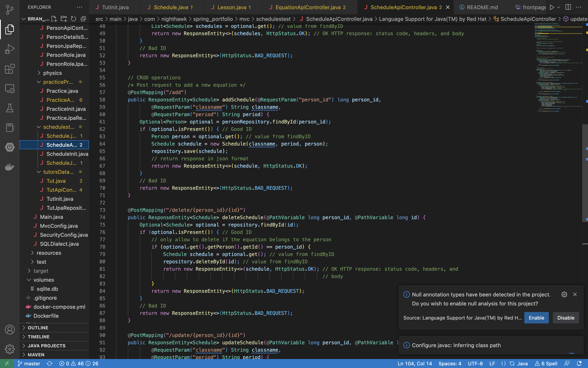The height and width of the screenshot is (368, 588).
Task: Run the Java file with play button
Action: [x=552, y=7]
